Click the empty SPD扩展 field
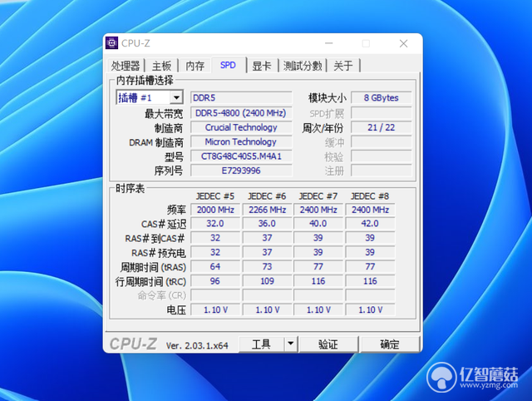This screenshot has height=401, width=532. tap(381, 113)
